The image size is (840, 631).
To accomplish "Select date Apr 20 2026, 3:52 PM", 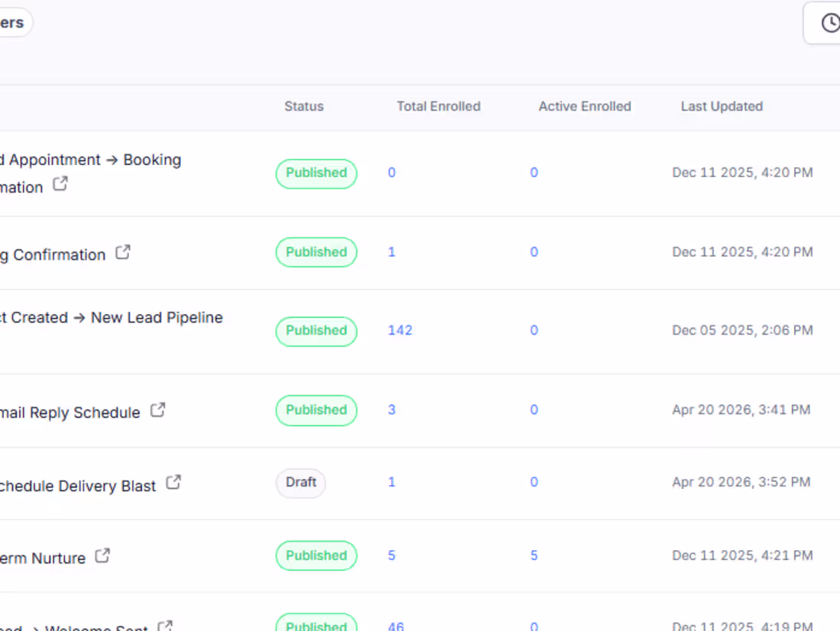I will [x=741, y=482].
